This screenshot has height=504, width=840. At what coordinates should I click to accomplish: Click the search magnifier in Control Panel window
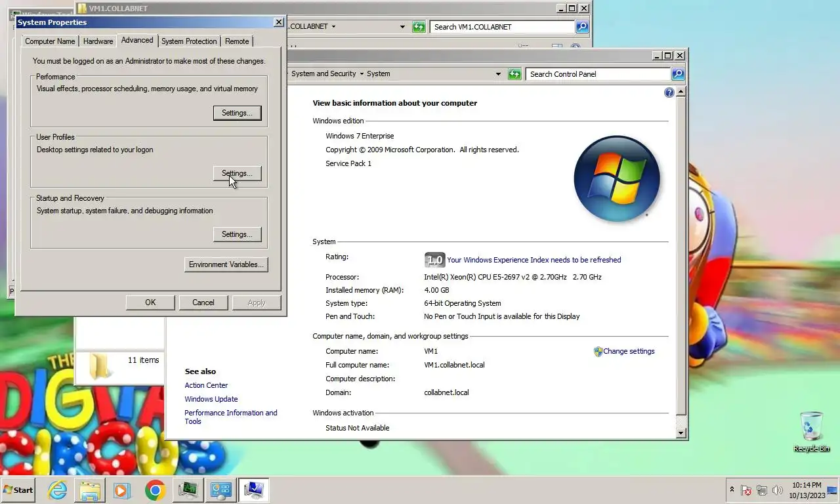tap(678, 74)
